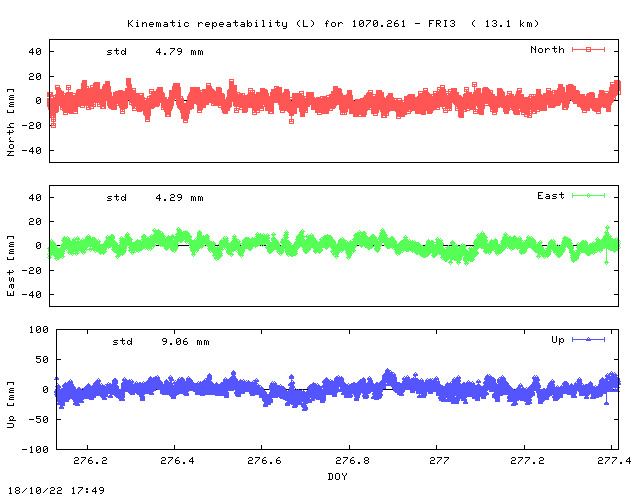Click the Up legend label
This screenshot has height=496, width=640.
pos(558,340)
